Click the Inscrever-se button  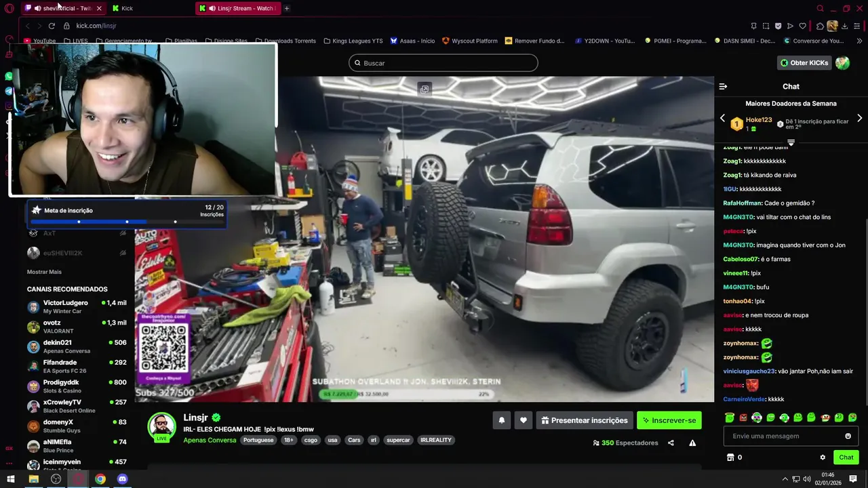(x=669, y=420)
